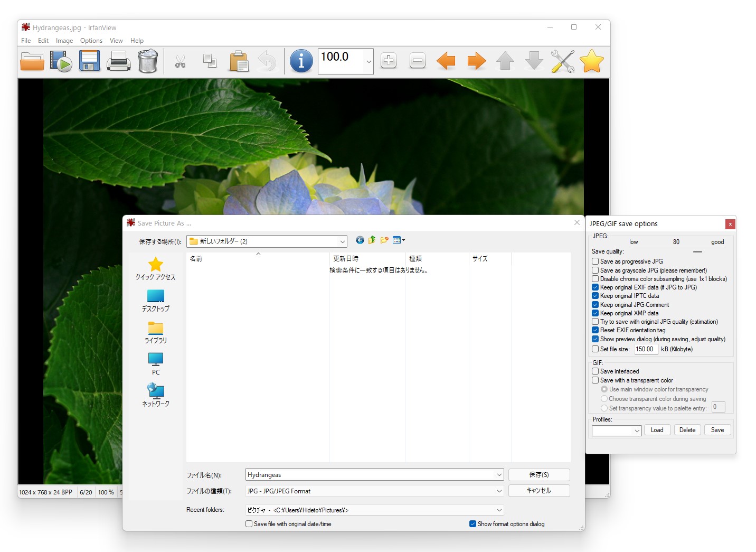The image size is (756, 552).
Task: Paste using the clipboard icon
Action: (239, 61)
